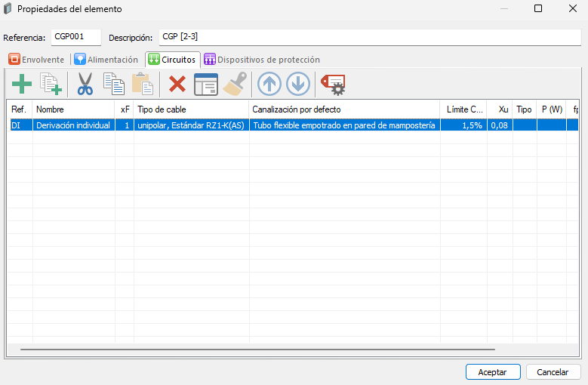Focus the Referencia field containing CGP001

(76, 37)
